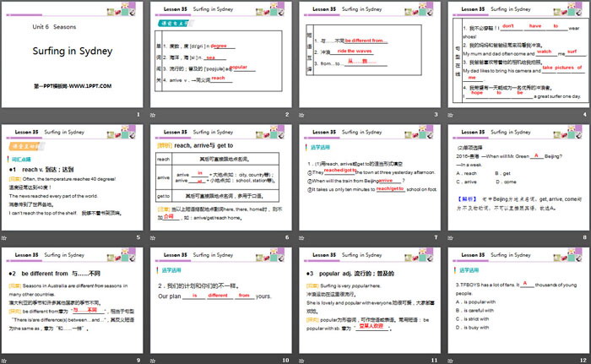Screen dimensions: 591x364
Task: Click the 活学活用 badge on slide 11
Action: (x=314, y=270)
